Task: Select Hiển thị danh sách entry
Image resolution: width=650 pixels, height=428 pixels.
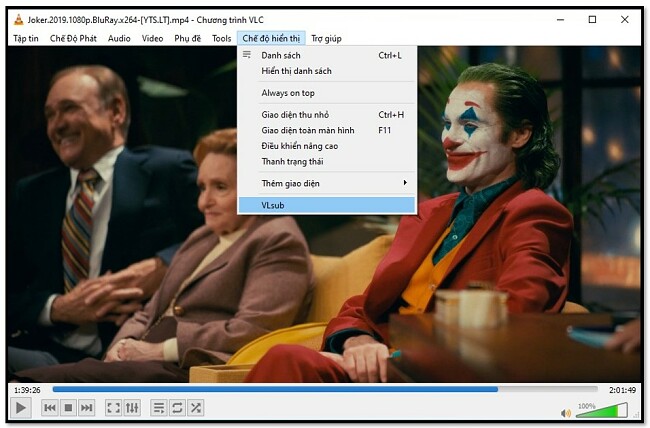Action: [327, 71]
